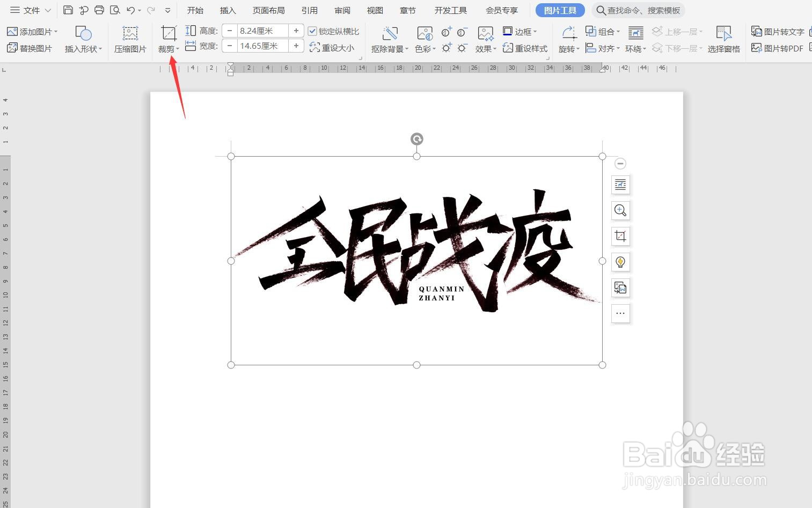Click the 重设大小 reset size icon
812x508 pixels.
333,47
